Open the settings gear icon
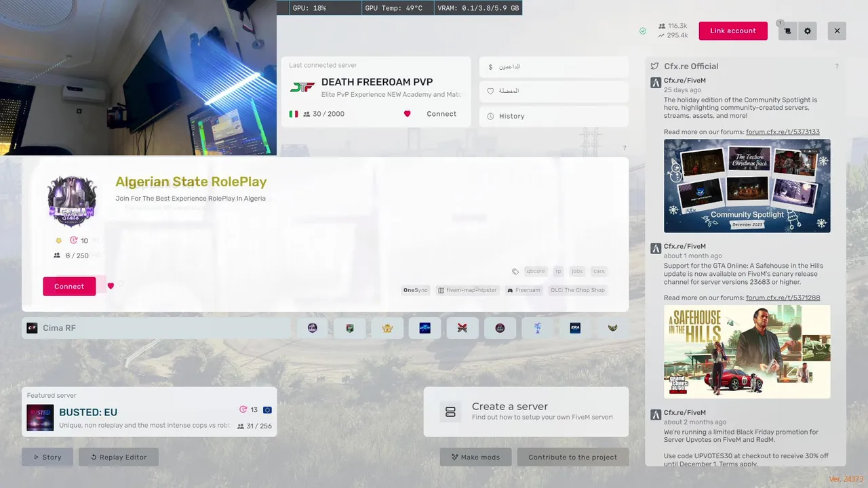The height and width of the screenshot is (488, 868). [x=808, y=31]
